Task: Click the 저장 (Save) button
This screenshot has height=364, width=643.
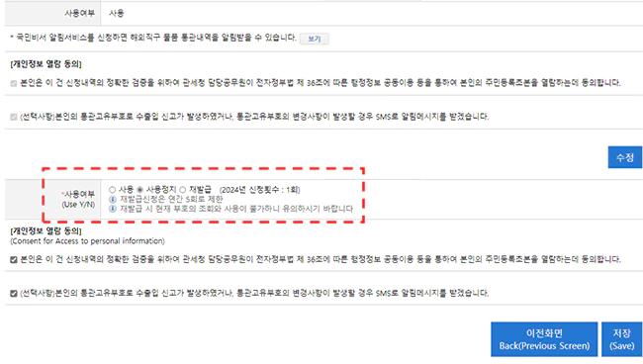Action: [x=621, y=339]
